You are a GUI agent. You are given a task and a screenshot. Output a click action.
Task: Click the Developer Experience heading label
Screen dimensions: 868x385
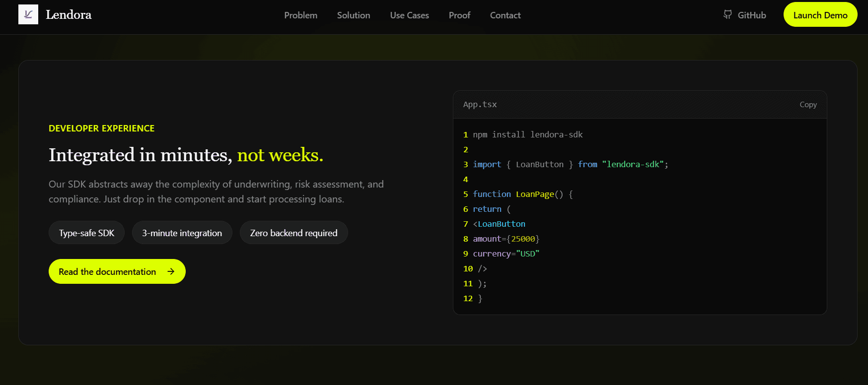101,128
